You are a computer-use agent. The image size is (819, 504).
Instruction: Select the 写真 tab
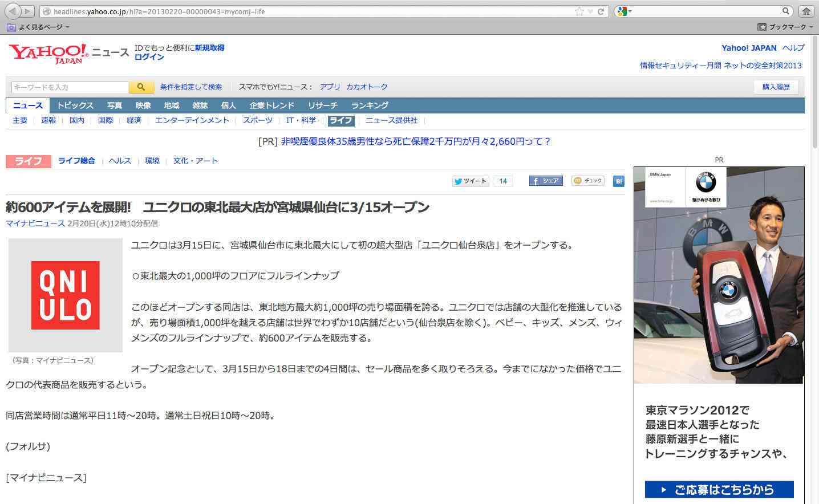[x=115, y=105]
